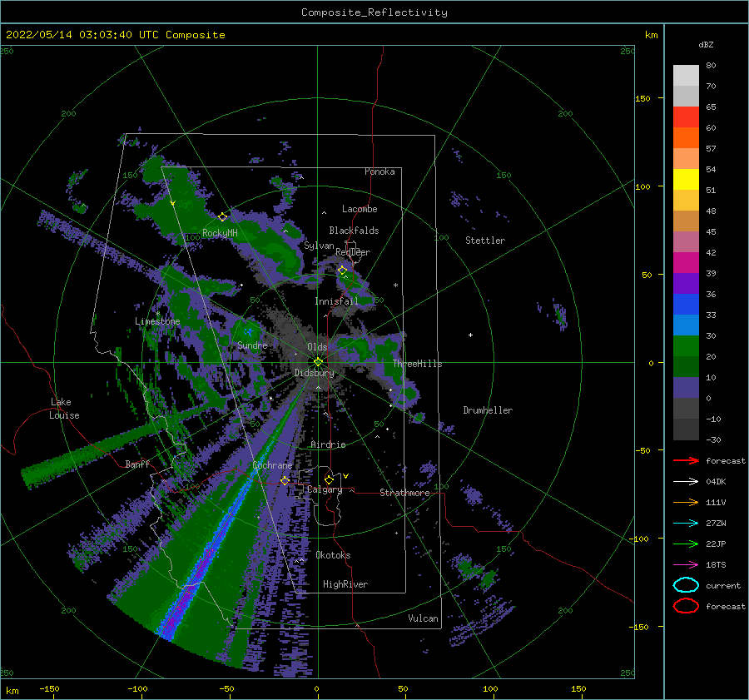
Task: Click the Strathmore city label
Action: pyautogui.click(x=404, y=493)
